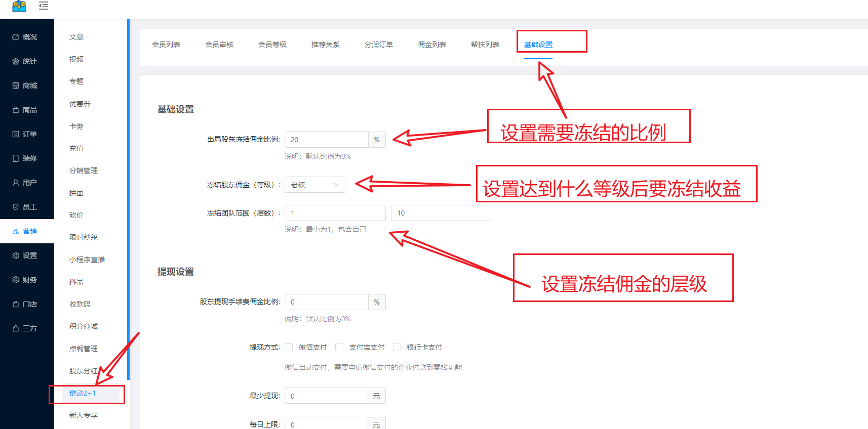868x429 pixels.
Task: Open the 佣金列表 tab
Action: click(x=431, y=45)
